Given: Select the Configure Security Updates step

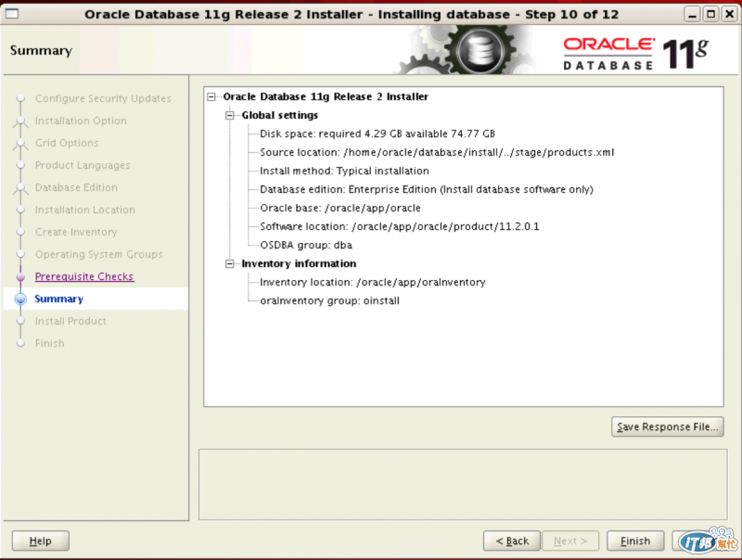Looking at the screenshot, I should pos(103,98).
